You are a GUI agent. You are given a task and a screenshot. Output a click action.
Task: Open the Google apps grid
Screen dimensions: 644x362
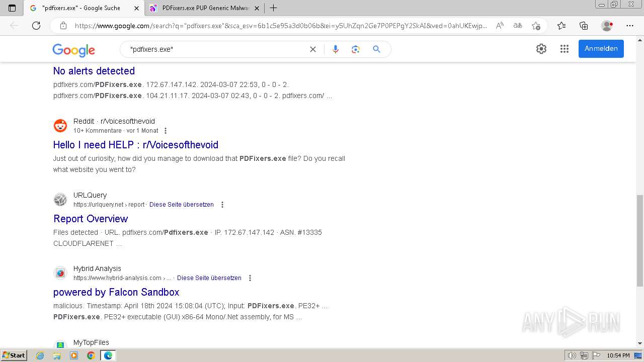(565, 49)
